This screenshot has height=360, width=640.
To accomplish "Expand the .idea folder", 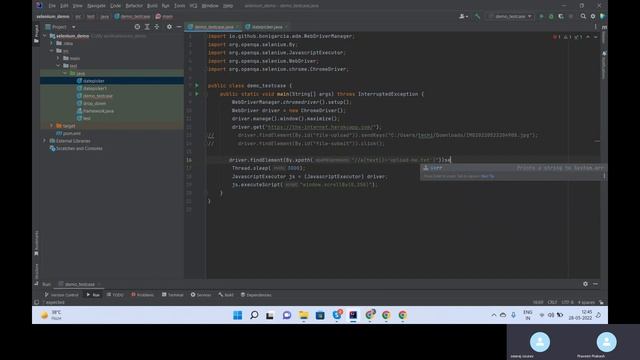I will (52, 43).
